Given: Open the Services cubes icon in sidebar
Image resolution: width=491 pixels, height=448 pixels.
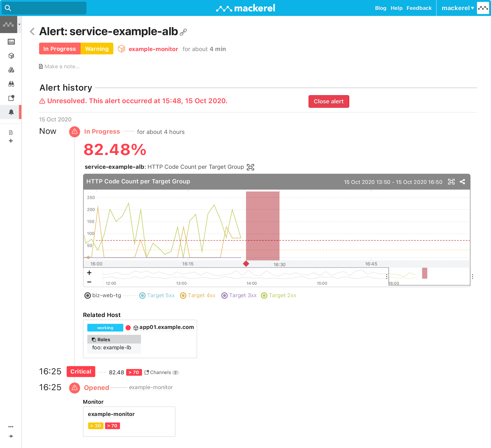Looking at the screenshot, I should point(11,70).
